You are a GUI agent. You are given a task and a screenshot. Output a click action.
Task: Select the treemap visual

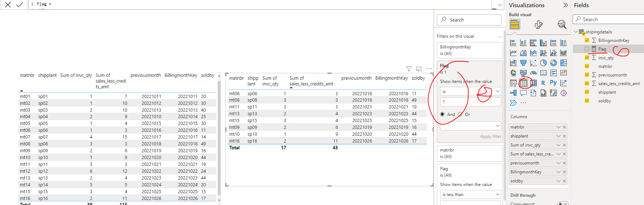[x=564, y=63]
